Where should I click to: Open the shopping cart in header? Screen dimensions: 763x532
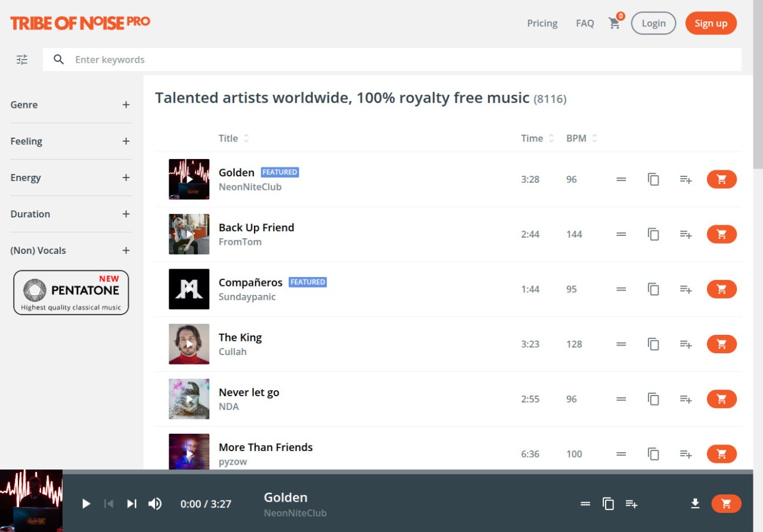point(615,23)
